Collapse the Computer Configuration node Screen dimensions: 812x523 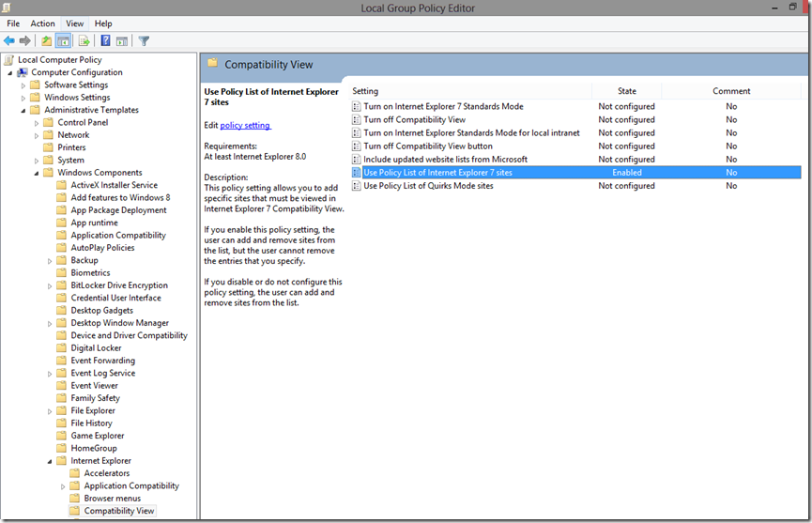9,73
